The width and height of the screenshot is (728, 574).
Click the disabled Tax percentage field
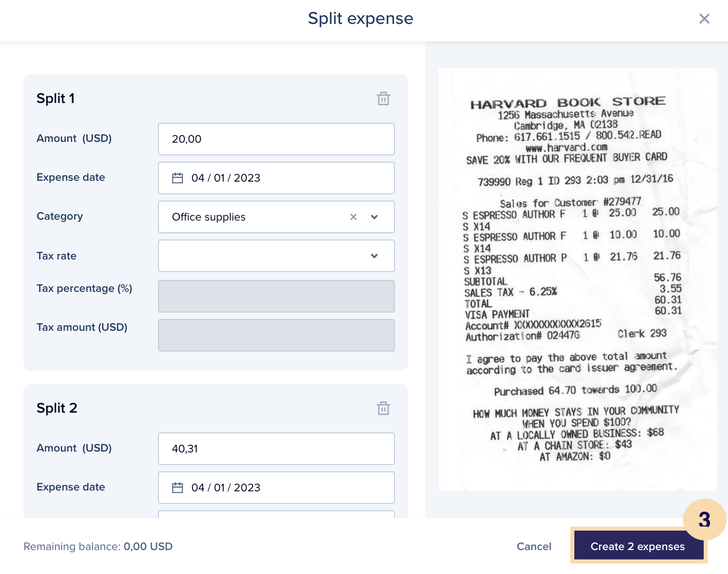pyautogui.click(x=276, y=296)
